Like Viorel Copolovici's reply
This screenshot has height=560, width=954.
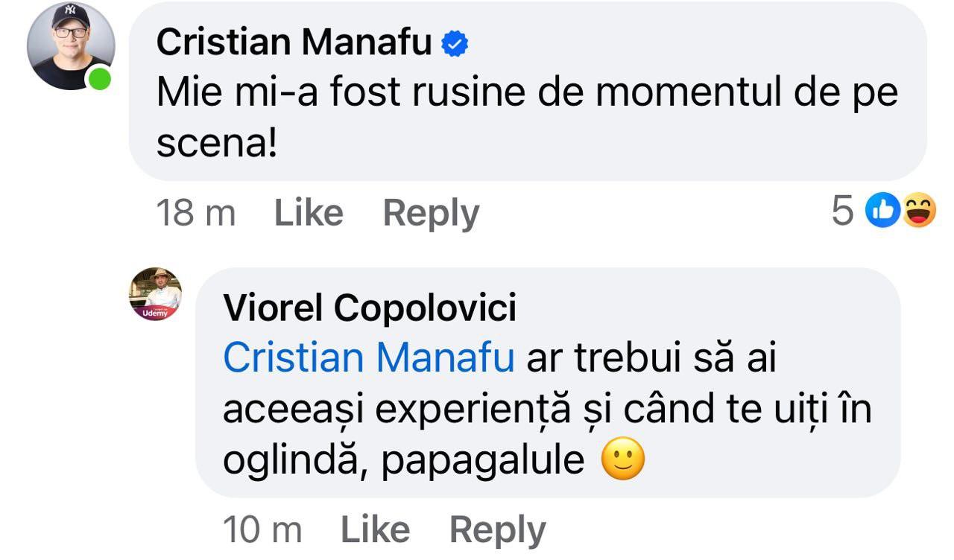375,531
